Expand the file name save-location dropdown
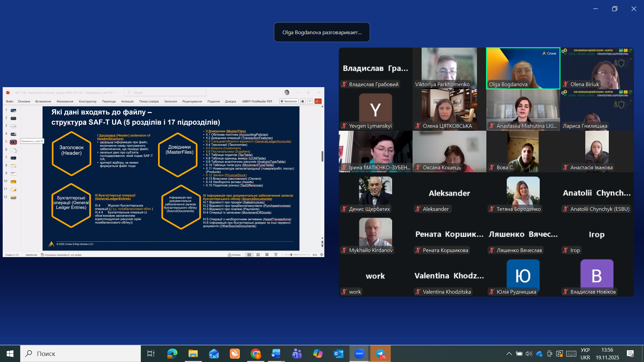Viewport: 644px width, 362px height. (x=114, y=93)
